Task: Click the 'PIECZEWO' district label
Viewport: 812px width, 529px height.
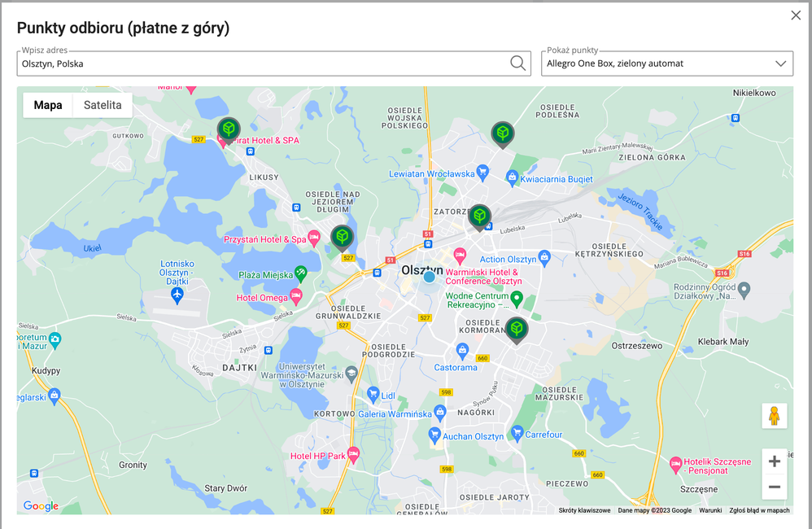Action: [567, 483]
